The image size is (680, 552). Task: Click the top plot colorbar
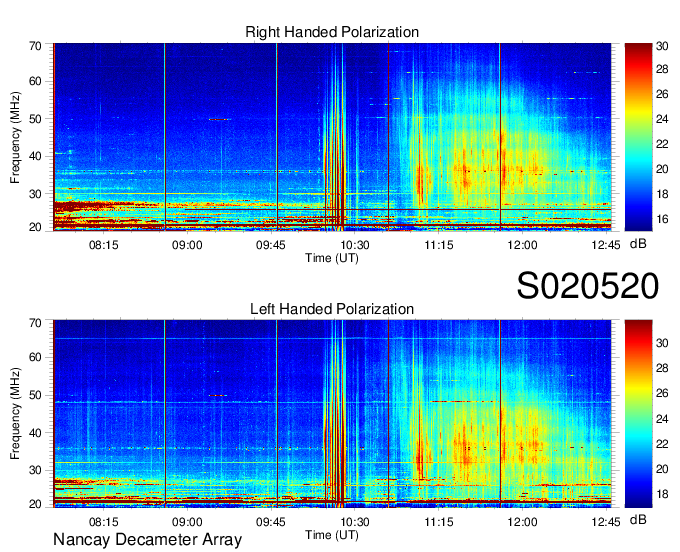[x=638, y=137]
